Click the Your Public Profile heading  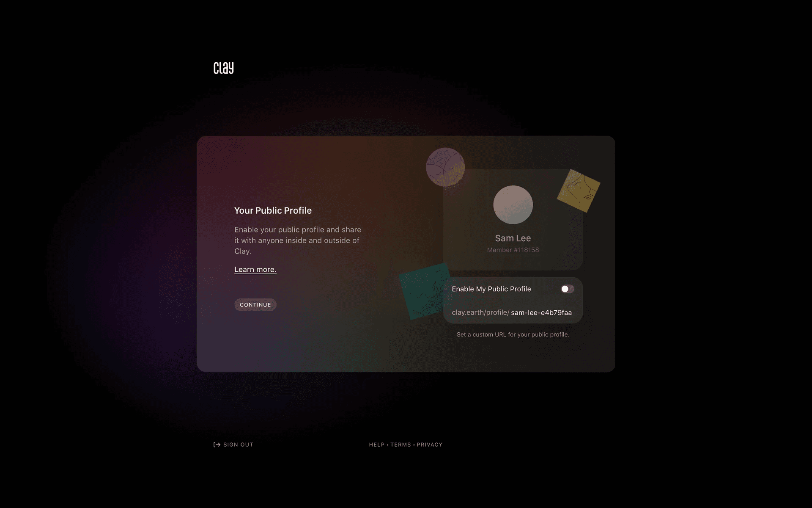coord(273,210)
